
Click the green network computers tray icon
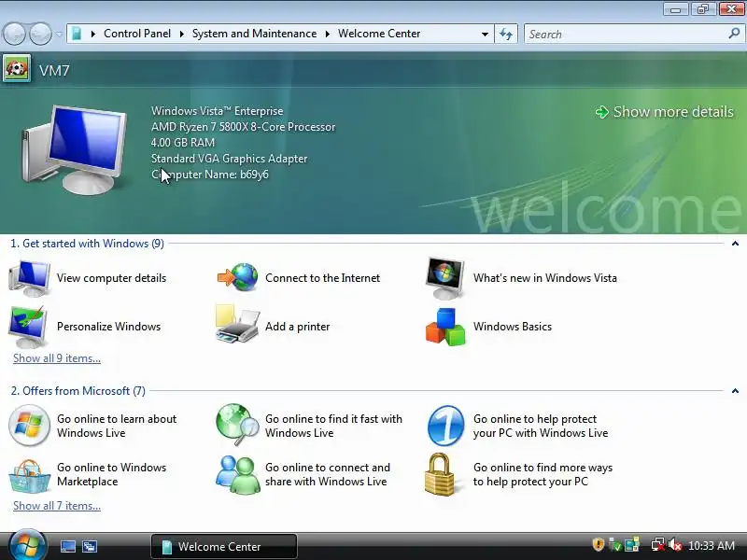point(632,545)
